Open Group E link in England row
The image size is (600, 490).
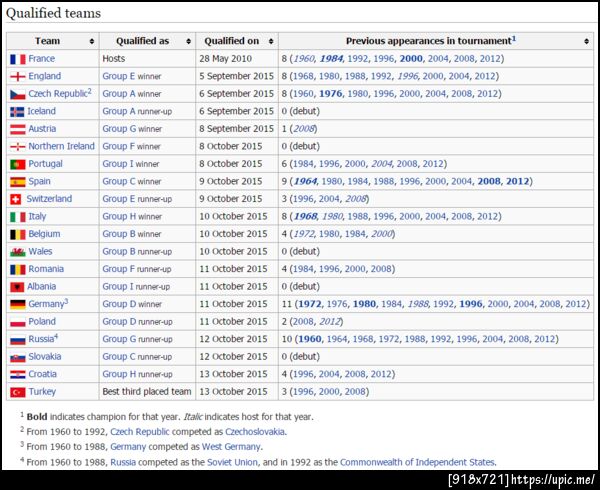119,77
